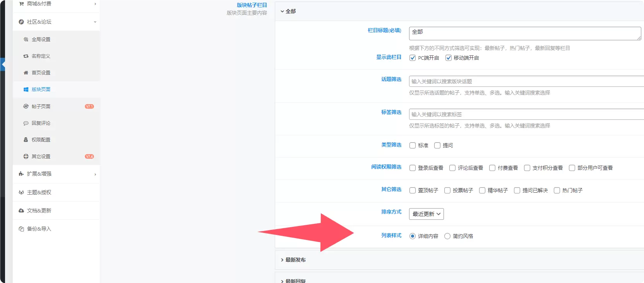
Task: Toggle the PC端开启 checkbox
Action: pyautogui.click(x=413, y=58)
